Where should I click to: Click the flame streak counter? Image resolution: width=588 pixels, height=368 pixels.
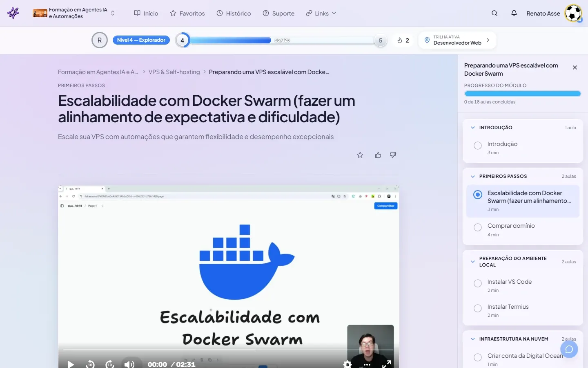point(403,40)
